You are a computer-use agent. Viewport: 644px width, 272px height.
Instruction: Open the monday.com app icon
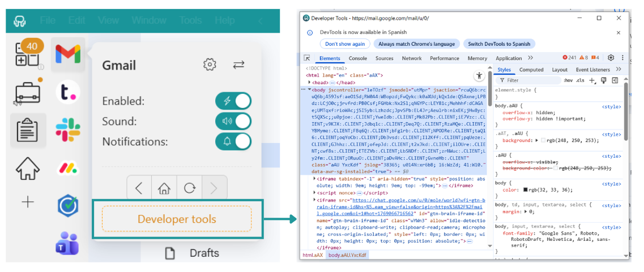click(x=68, y=168)
